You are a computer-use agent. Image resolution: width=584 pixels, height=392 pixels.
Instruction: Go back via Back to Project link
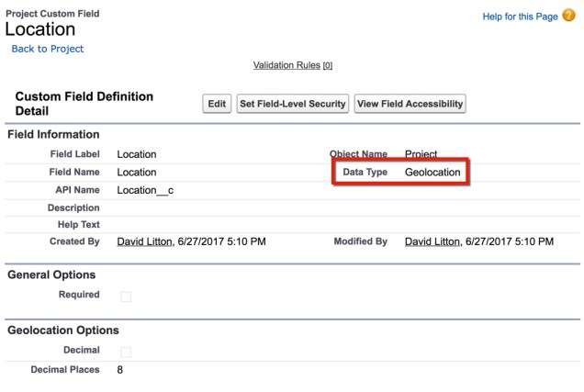[x=47, y=49]
